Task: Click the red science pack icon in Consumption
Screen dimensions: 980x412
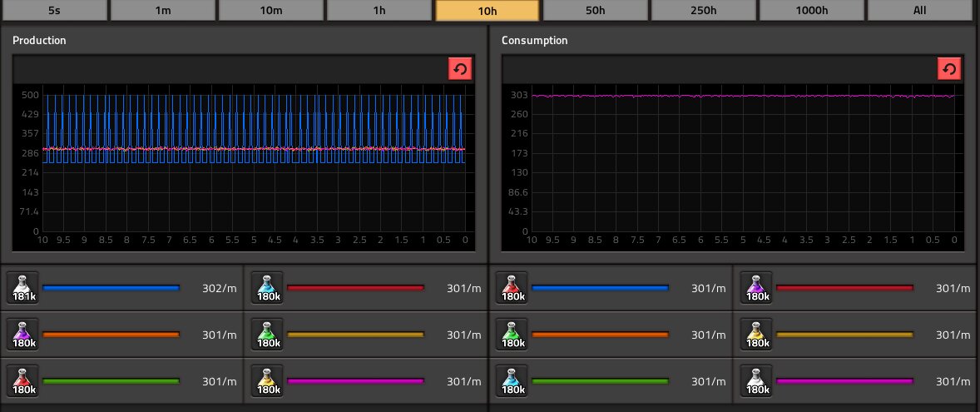Action: coord(512,288)
